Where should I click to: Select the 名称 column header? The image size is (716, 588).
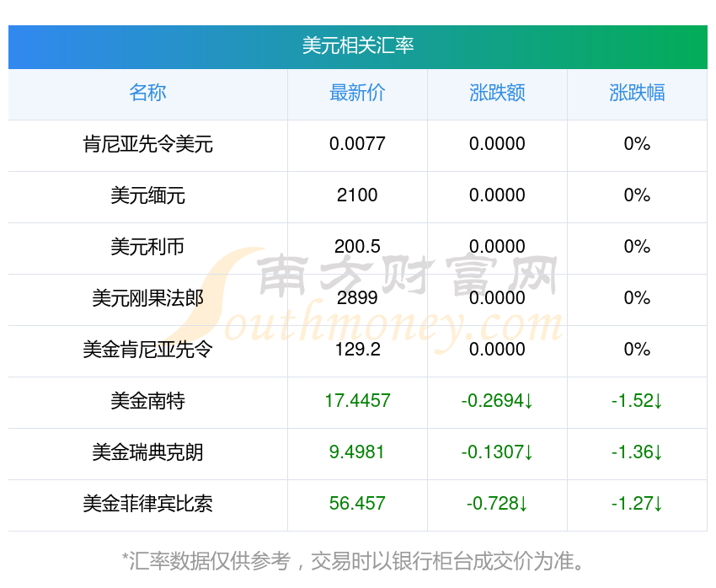(x=147, y=93)
